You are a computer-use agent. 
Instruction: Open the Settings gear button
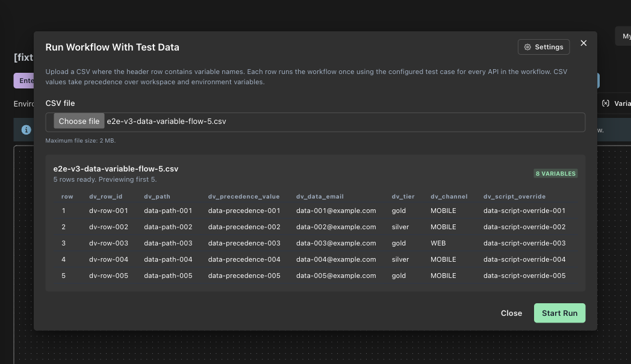(x=543, y=47)
